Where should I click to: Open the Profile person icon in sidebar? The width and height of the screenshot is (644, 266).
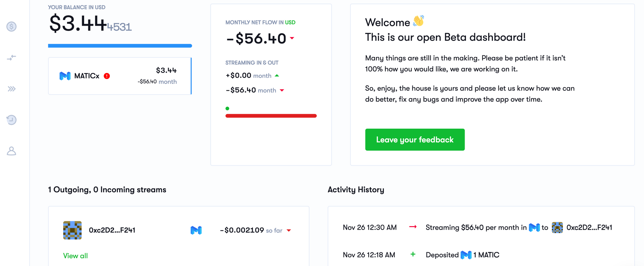click(x=12, y=151)
